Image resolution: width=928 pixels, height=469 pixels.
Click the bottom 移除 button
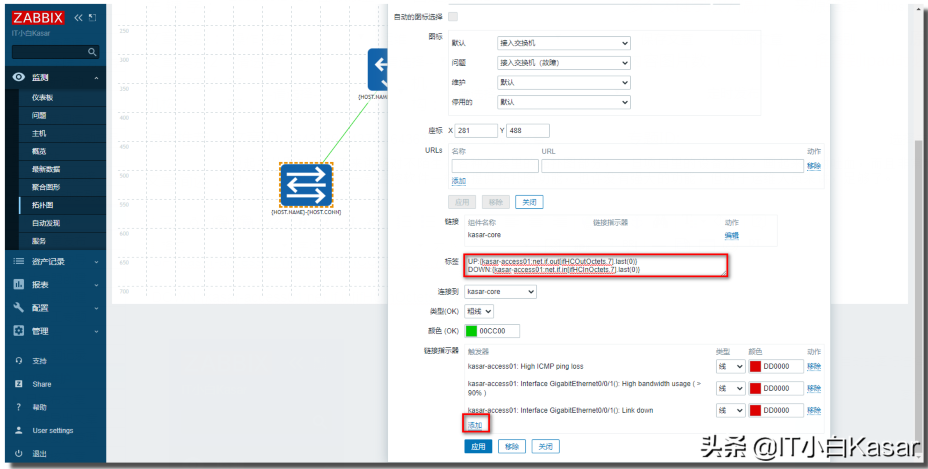[512, 446]
